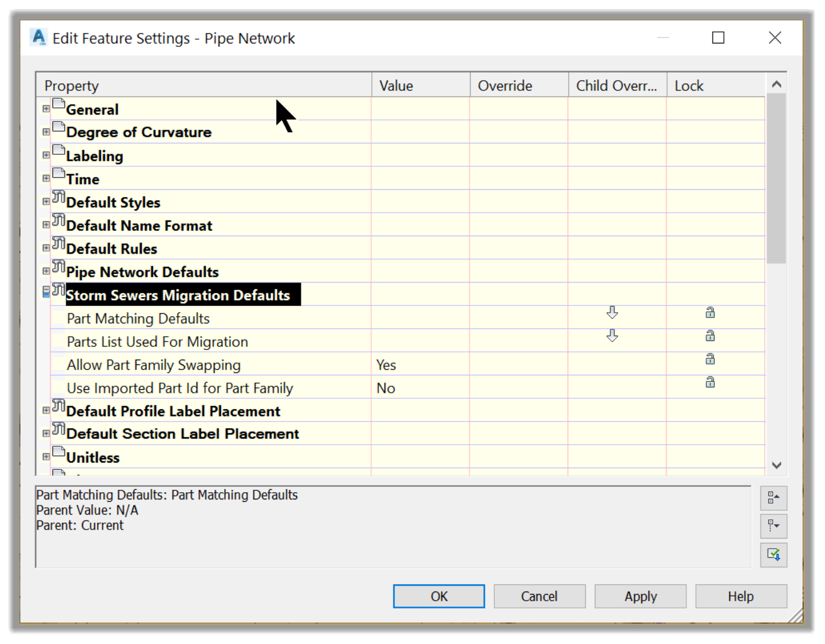This screenshot has height=644, width=825.
Task: Click the Degree of Curvature page icon
Action: coord(58,127)
